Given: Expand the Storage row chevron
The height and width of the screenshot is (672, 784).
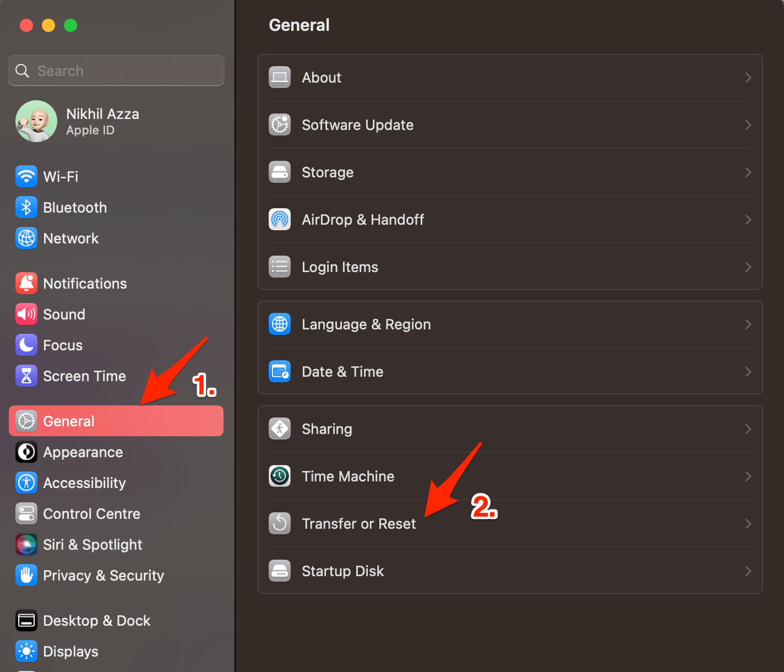Looking at the screenshot, I should pos(748,172).
